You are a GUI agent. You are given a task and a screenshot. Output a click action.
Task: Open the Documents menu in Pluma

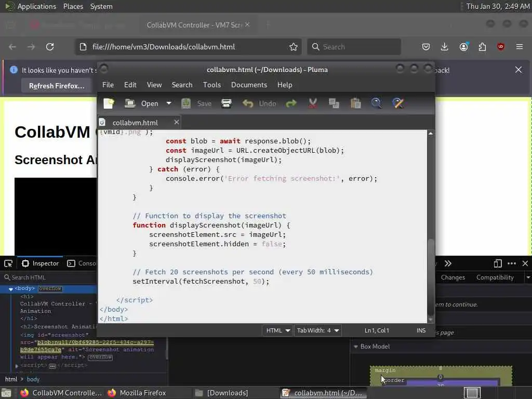click(x=249, y=85)
